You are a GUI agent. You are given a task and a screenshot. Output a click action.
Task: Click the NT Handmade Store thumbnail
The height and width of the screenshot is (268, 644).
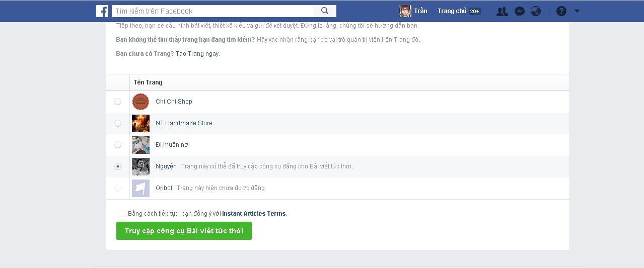pos(140,123)
